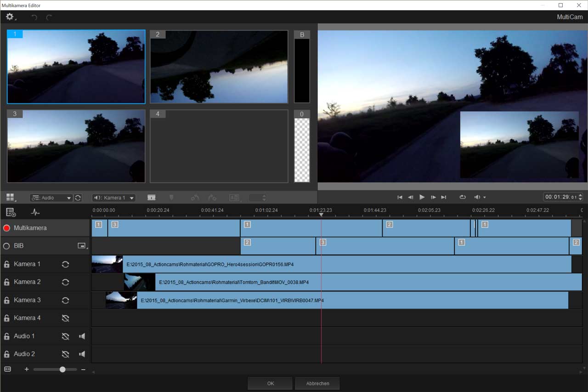Click sync icon on Kamera 1 track
Image resolution: width=588 pixels, height=392 pixels.
(x=65, y=264)
